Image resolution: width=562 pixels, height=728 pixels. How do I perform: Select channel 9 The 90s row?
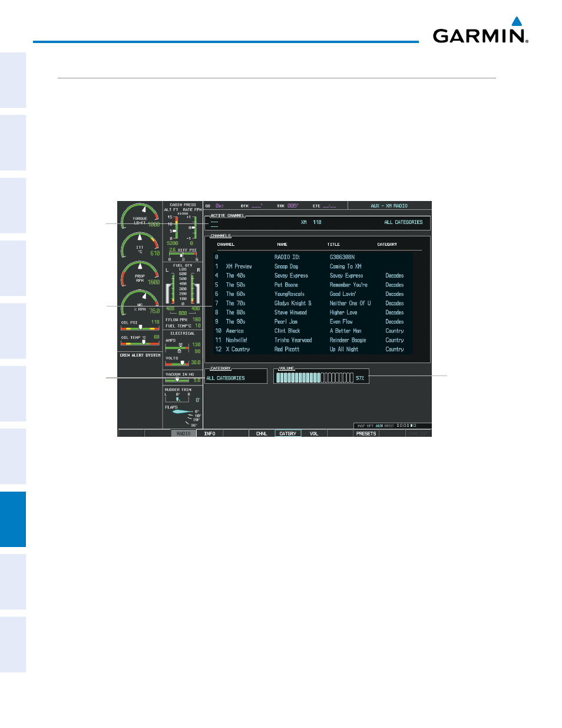coord(312,321)
